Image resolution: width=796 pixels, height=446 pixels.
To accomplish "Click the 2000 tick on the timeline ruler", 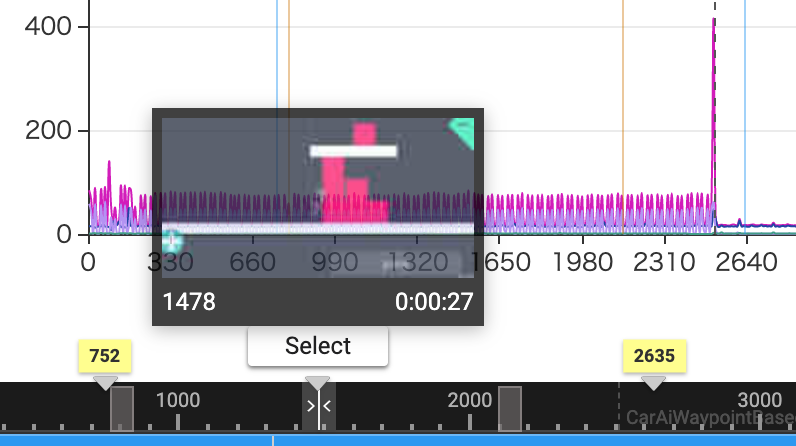I will pos(470,401).
